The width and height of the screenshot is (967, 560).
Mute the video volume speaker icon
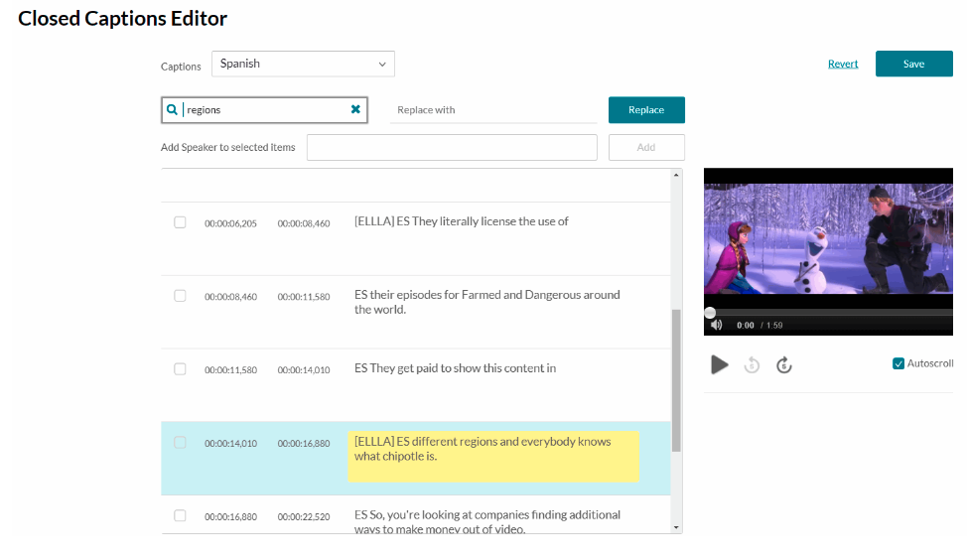click(x=717, y=325)
